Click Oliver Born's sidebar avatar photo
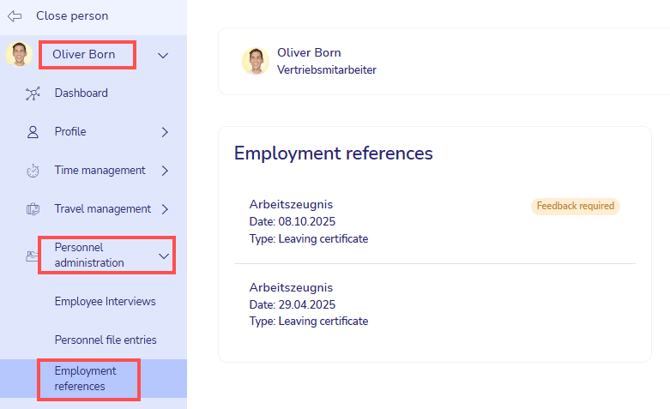Screen dimensions: 670x409 (x=19, y=55)
